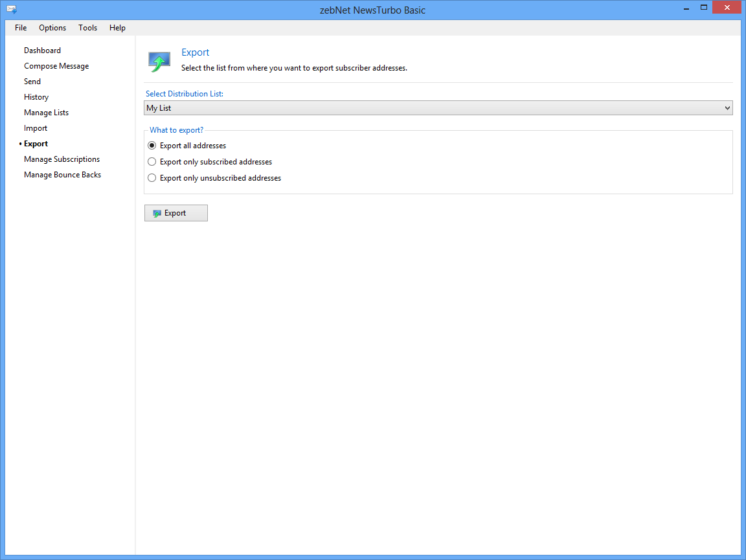The image size is (746, 560).
Task: Maximize the NewsTurbo window
Action: (703, 8)
